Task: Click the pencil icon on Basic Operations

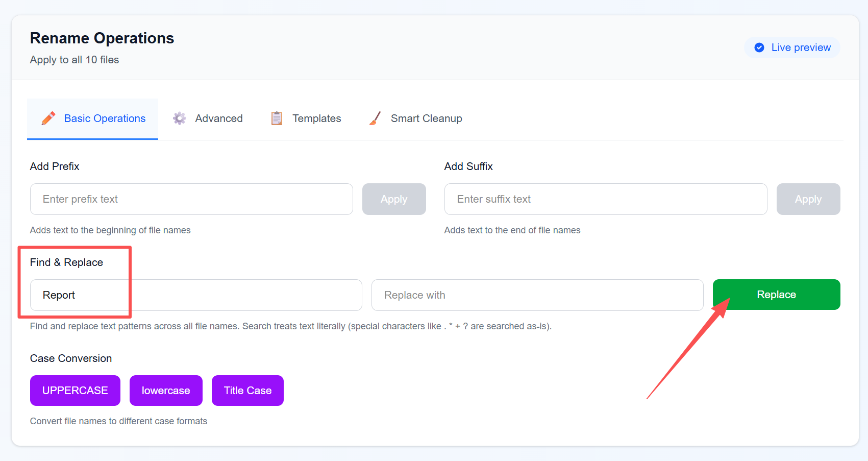Action: 48,118
